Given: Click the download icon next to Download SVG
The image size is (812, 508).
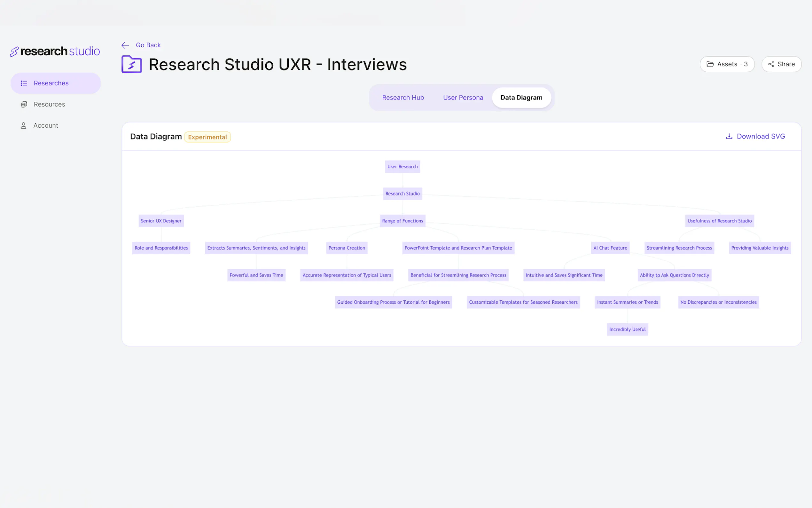Looking at the screenshot, I should (729, 136).
